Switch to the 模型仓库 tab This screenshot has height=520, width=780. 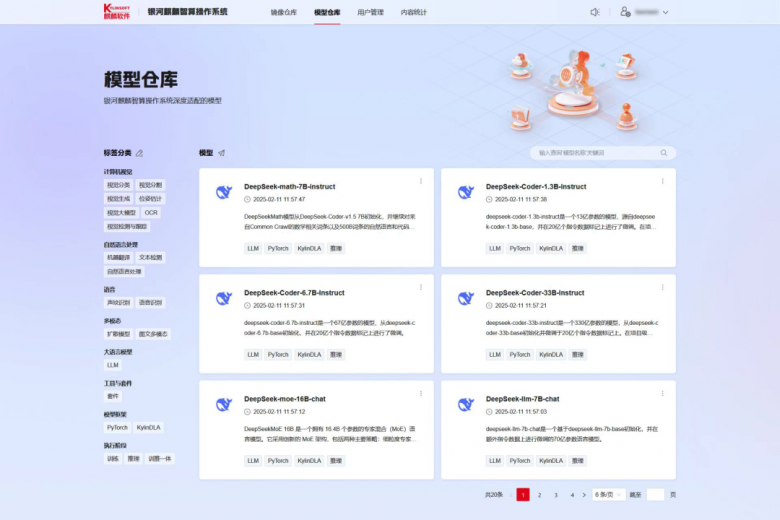click(x=327, y=12)
